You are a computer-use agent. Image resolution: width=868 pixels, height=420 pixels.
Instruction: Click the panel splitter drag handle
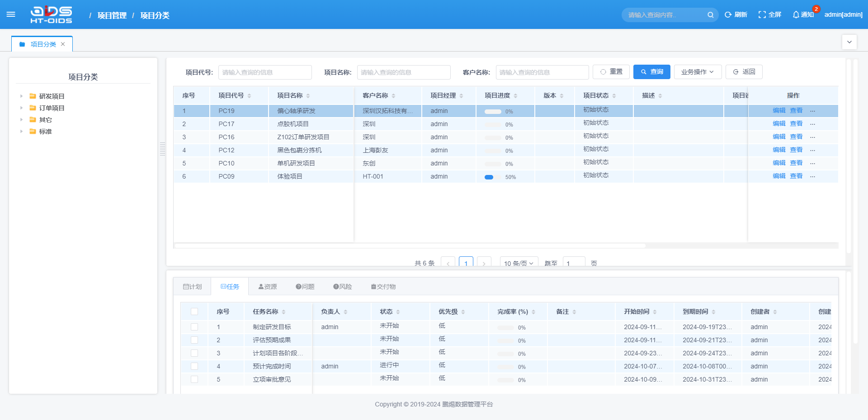pos(163,149)
